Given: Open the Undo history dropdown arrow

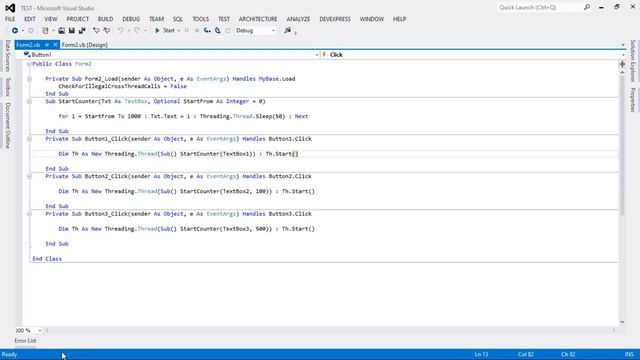Looking at the screenshot, I should click(x=128, y=31).
